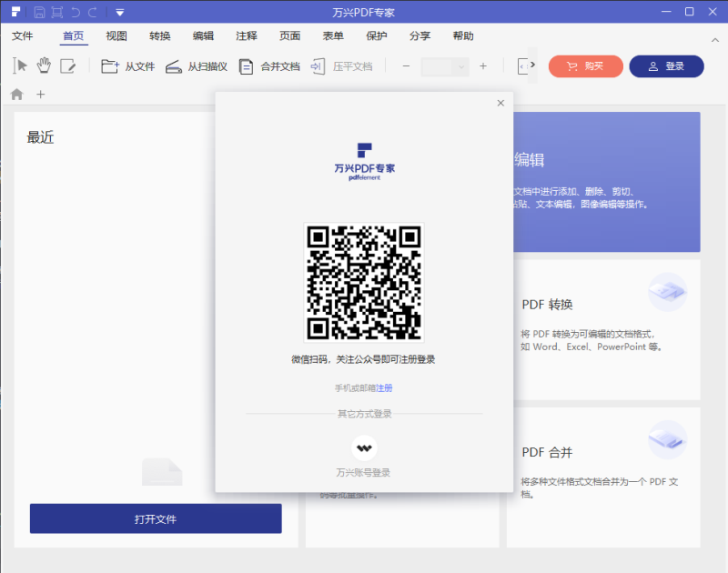The width and height of the screenshot is (728, 573).
Task: Click 合并文档 in the toolbar
Action: click(269, 66)
